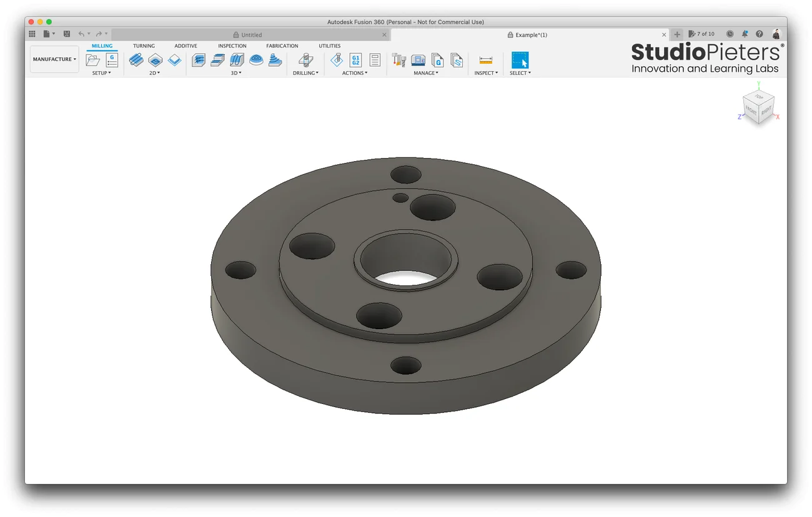The width and height of the screenshot is (812, 517).
Task: Click the G1 G2 Post Process icon
Action: pyautogui.click(x=355, y=60)
